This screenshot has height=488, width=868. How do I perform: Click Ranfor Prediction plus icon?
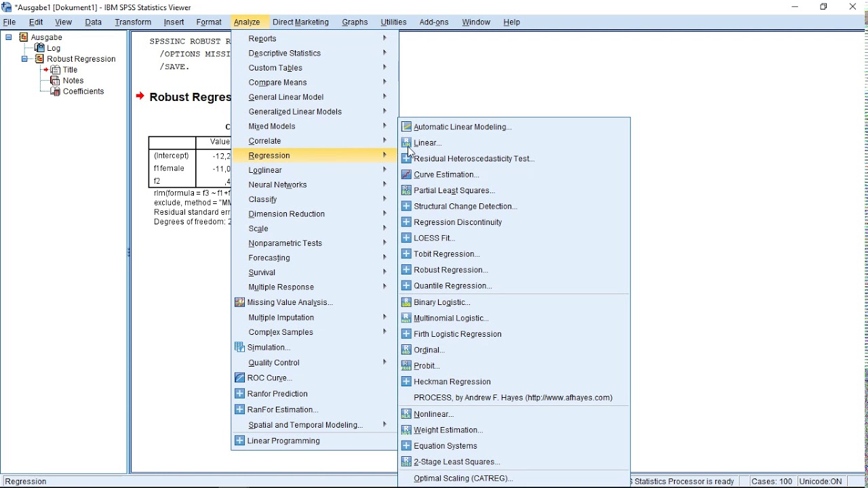pos(239,394)
